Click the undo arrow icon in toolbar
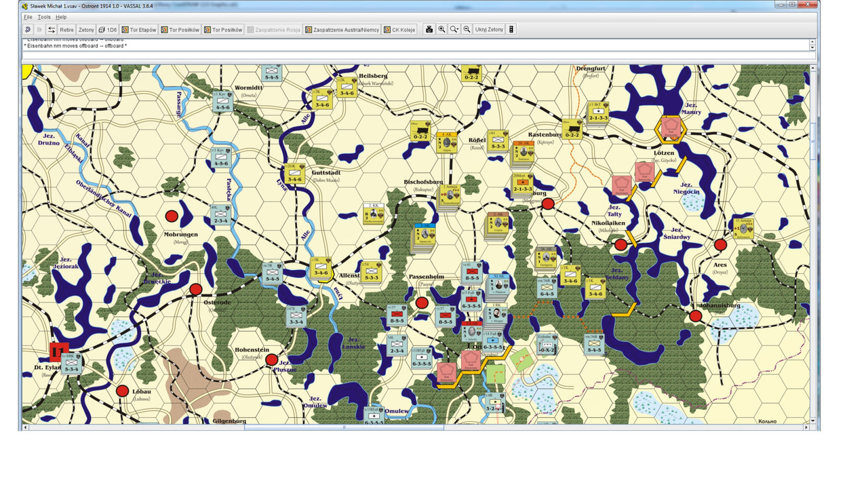Image resolution: width=868 pixels, height=479 pixels. click(28, 30)
